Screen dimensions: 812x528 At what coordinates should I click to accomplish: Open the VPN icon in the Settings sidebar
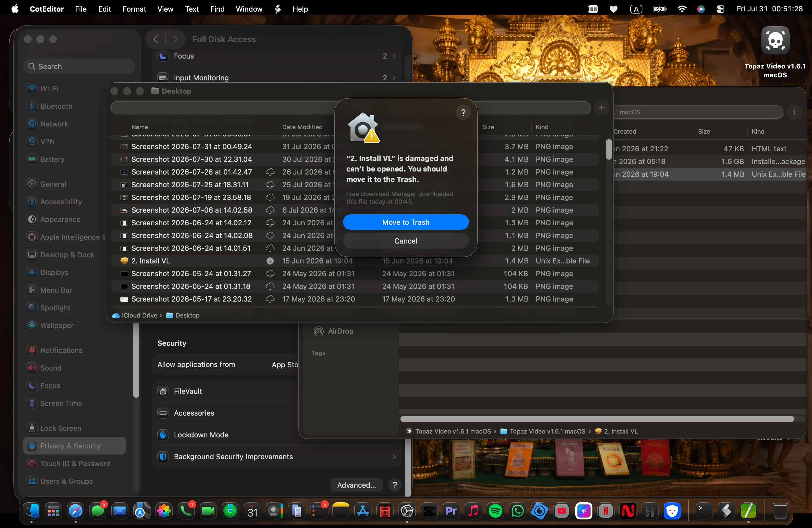pyautogui.click(x=32, y=142)
